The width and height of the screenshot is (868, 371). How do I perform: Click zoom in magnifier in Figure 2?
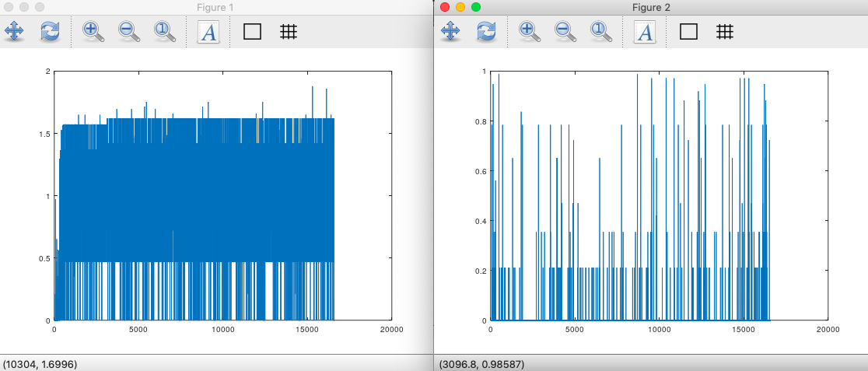pos(530,31)
